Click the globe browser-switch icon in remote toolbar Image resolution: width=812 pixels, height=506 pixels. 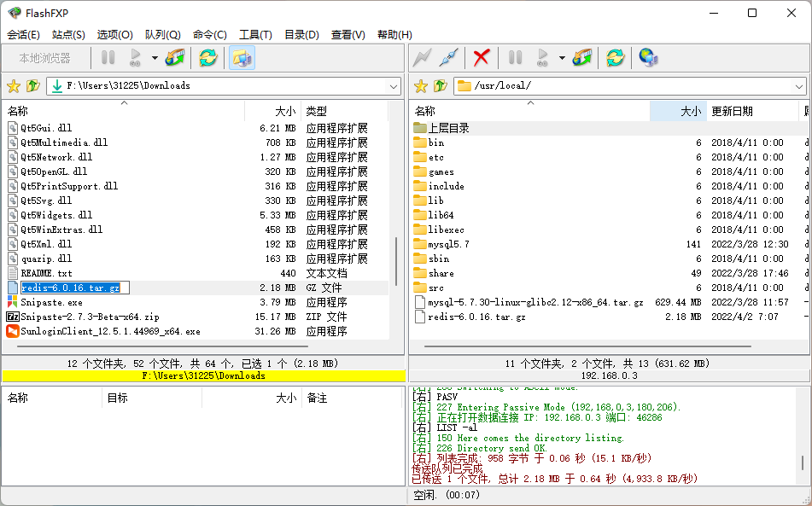648,57
